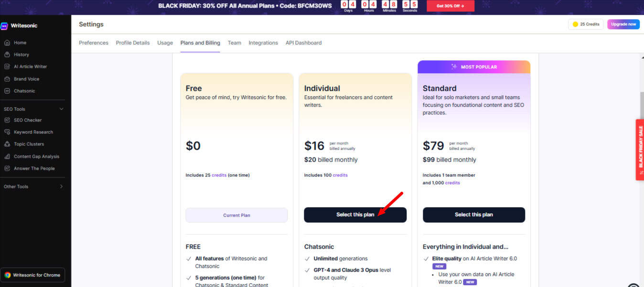Click the Writesonic logo icon
The image size is (644, 287).
pos(4,26)
